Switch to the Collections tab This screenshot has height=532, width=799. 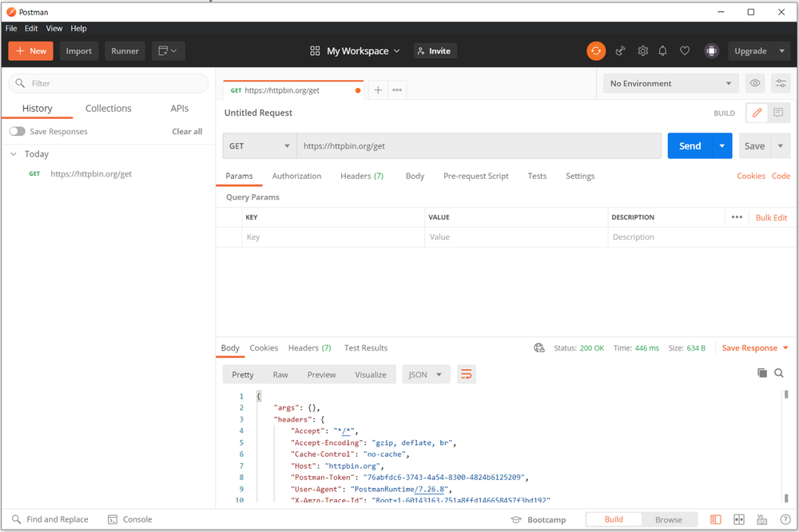tap(108, 108)
